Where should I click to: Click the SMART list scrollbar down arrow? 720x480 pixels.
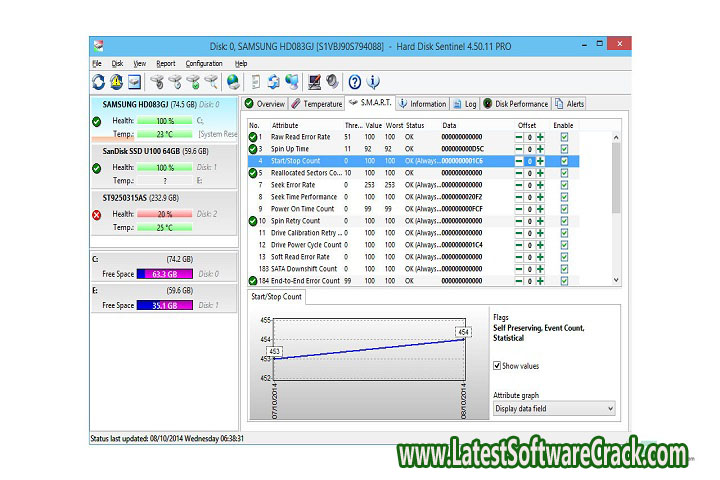pos(616,281)
